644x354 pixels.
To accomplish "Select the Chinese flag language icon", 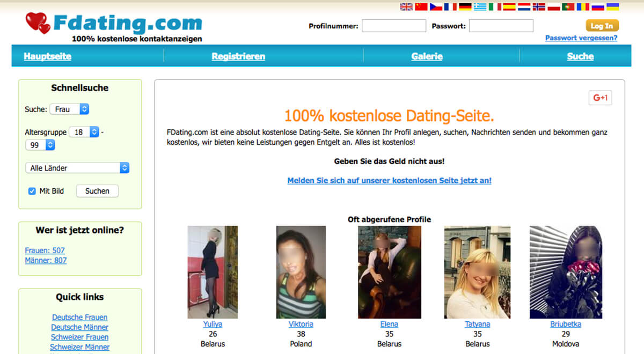I will [x=421, y=7].
